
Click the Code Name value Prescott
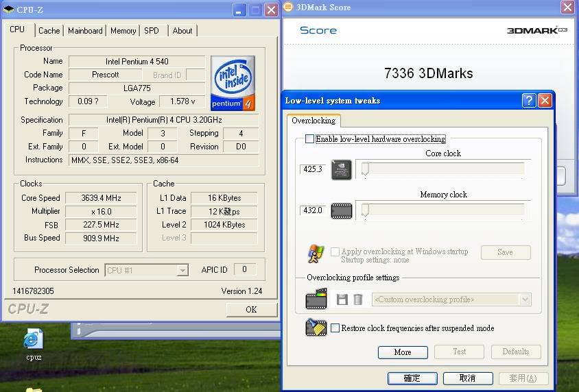pyautogui.click(x=105, y=75)
